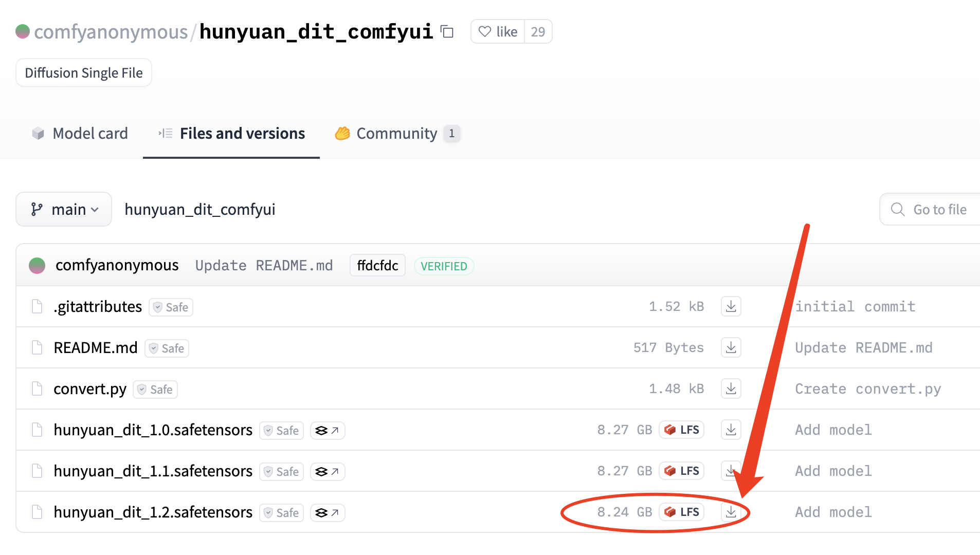Open Add model commit for hunyuan_dit_1.1
Image resolution: width=980 pixels, height=555 pixels.
coord(833,471)
